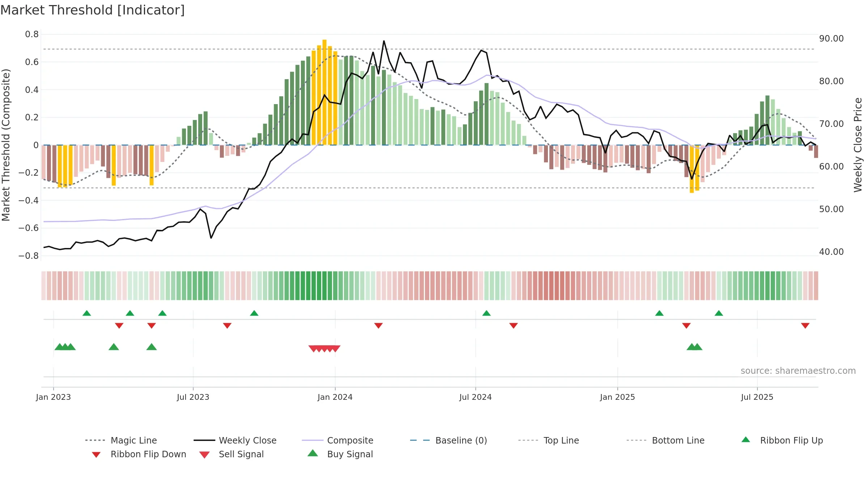This screenshot has width=868, height=488.
Task: Select the Ribbon Flip Down marker in August 2023
Action: coord(227,326)
